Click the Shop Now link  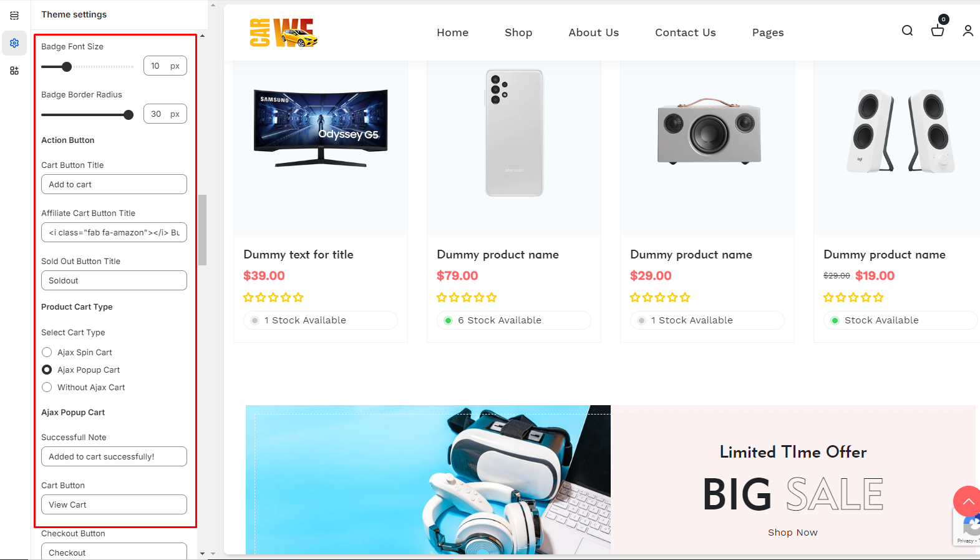click(x=792, y=533)
